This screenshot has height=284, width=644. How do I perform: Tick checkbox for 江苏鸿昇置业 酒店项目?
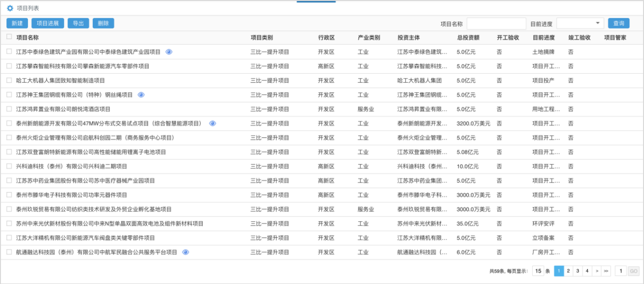click(x=9, y=109)
